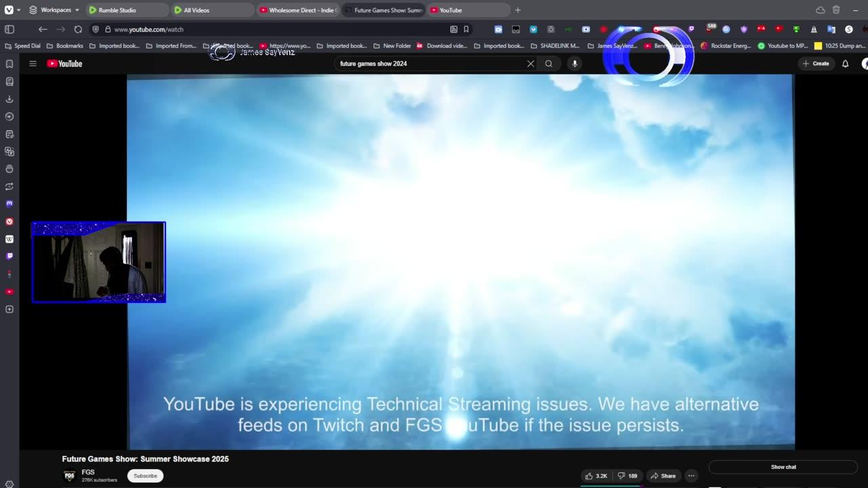Viewport: 868px width, 488px height.
Task: Open more actions three-dot menu
Action: [x=691, y=476]
